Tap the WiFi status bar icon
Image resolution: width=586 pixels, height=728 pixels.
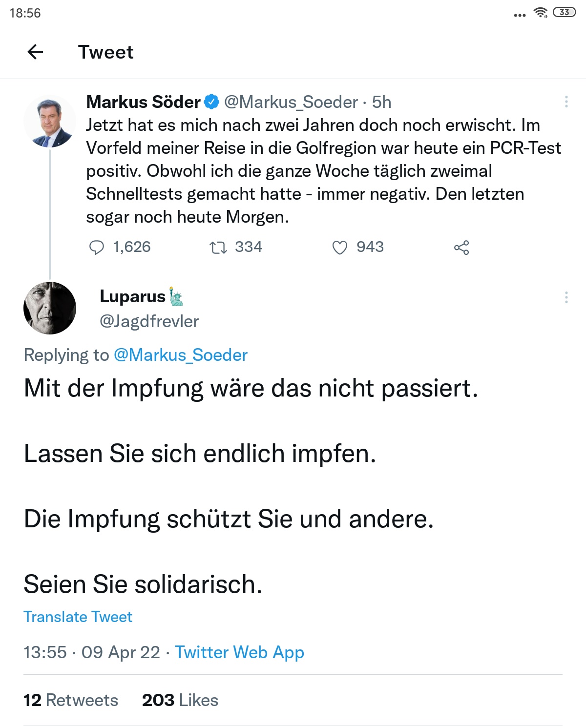541,13
